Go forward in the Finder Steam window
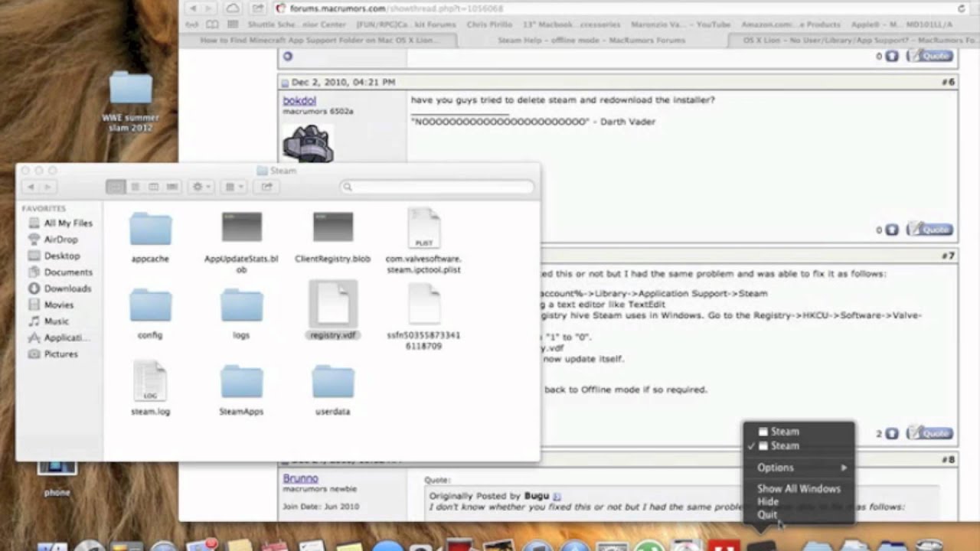This screenshot has height=551, width=980. pos(47,187)
